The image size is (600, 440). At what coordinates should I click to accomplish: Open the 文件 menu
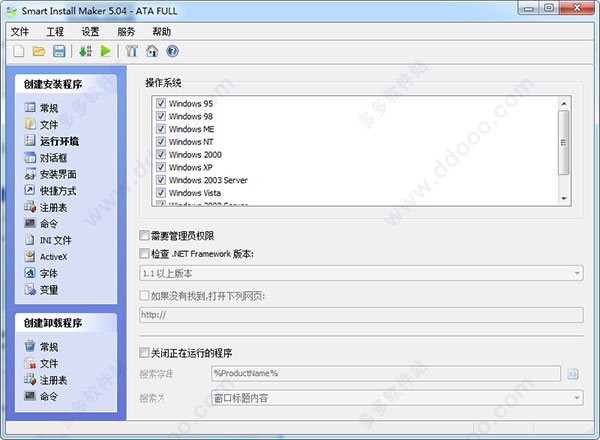tap(20, 31)
